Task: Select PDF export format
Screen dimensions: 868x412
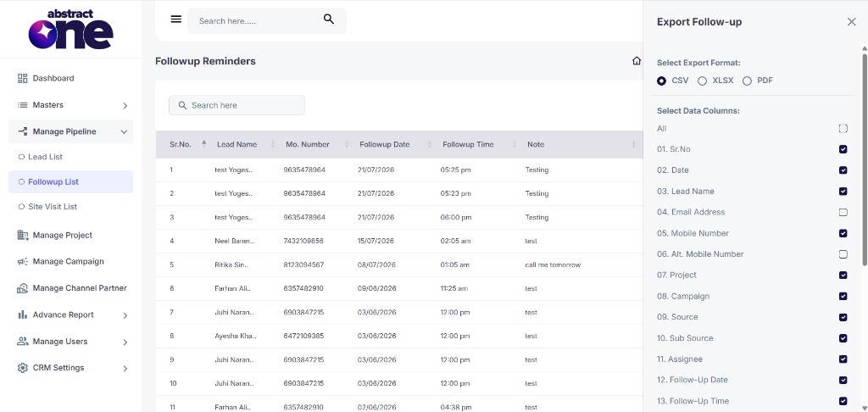Action: click(747, 81)
